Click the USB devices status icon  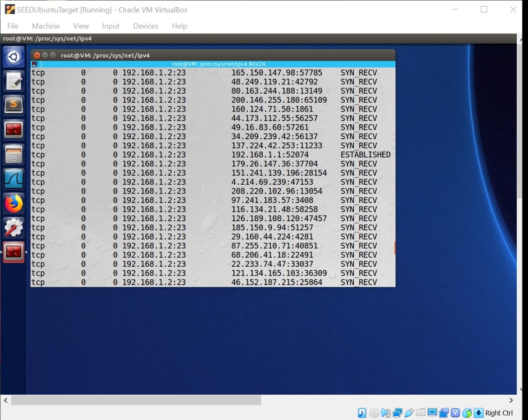coord(409,412)
